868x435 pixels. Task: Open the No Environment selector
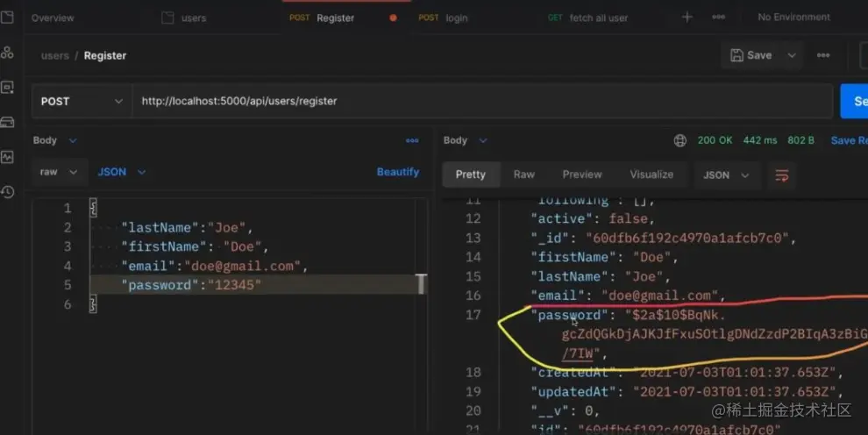[793, 18]
